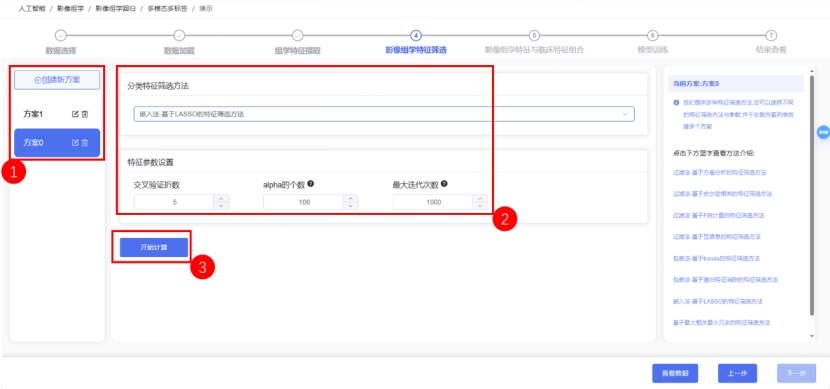
Task: View intro for 包裹法-基于递归特征消除的特征筛选方法
Action: coord(725,279)
